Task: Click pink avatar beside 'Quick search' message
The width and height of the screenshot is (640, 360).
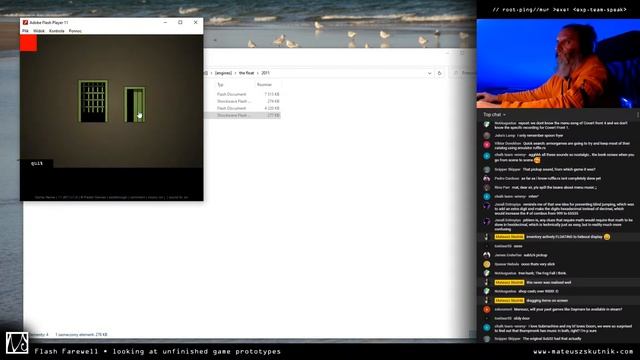Action: pos(487,144)
